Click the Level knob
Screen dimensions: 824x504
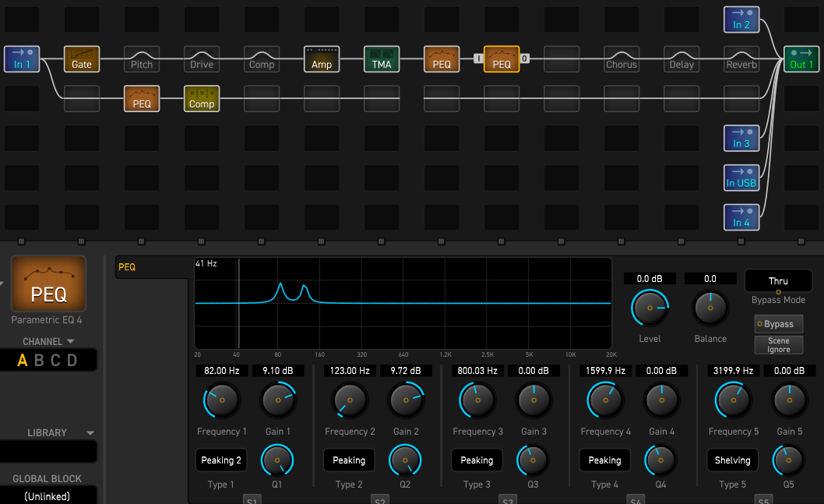coord(650,308)
